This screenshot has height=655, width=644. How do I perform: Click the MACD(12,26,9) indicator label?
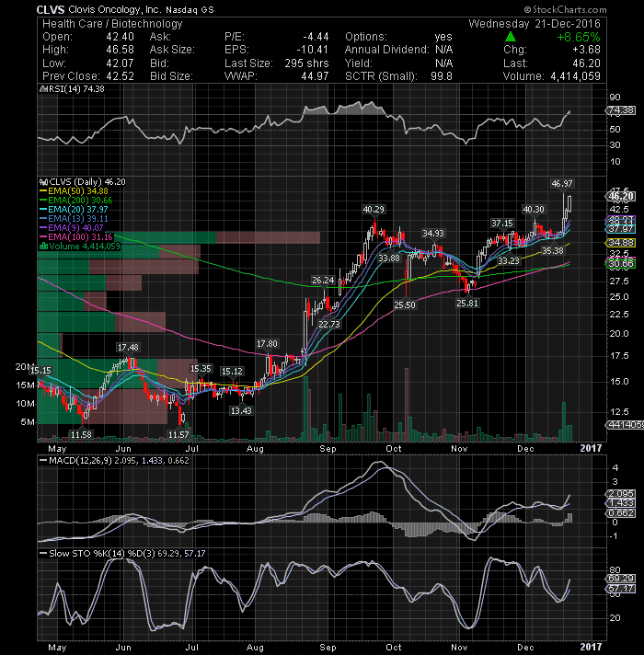click(80, 460)
